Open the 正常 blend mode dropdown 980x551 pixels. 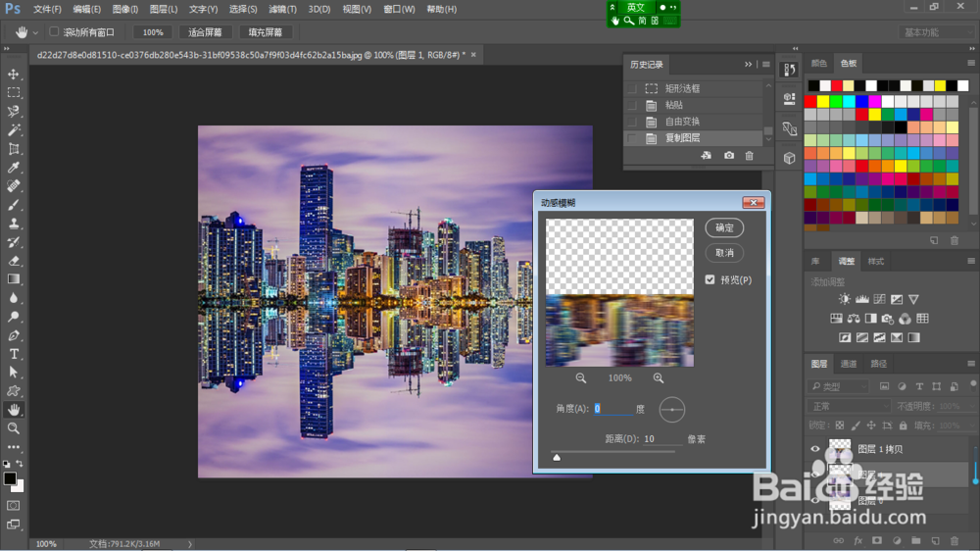(849, 407)
